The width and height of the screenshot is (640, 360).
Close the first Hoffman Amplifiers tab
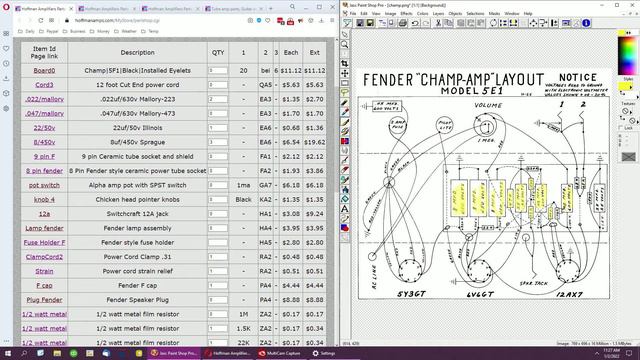[71, 9]
